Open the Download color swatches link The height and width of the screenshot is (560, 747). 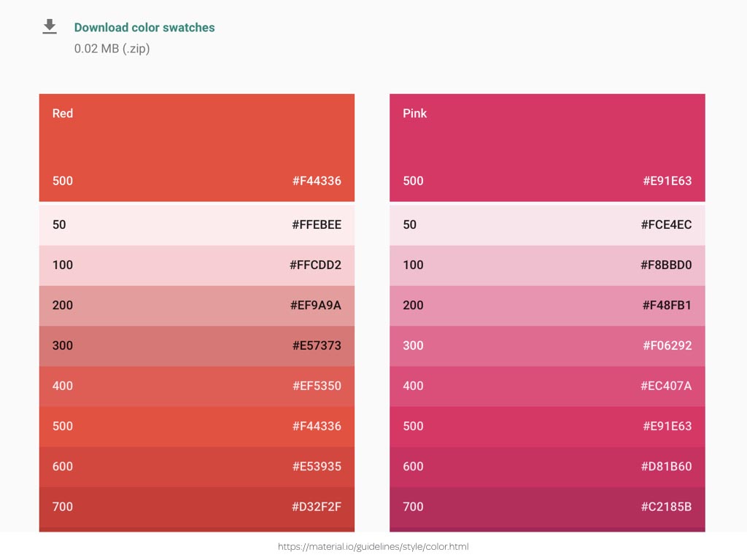tap(144, 28)
